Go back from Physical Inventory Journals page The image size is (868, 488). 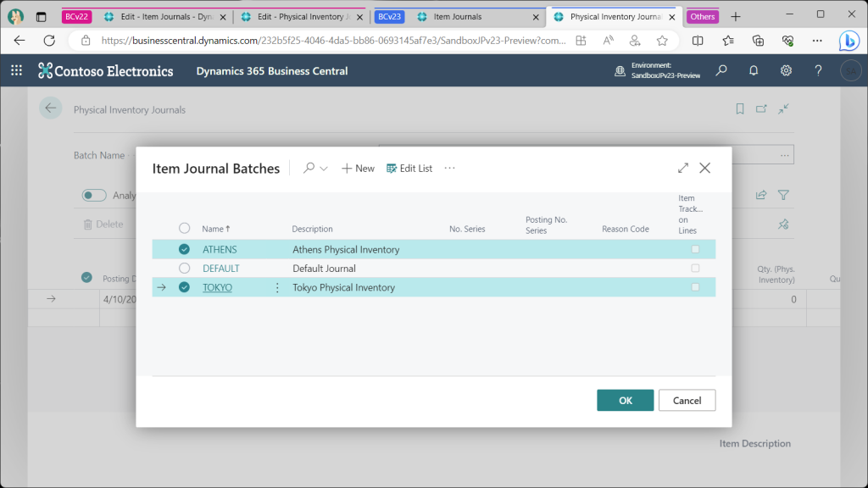50,108
